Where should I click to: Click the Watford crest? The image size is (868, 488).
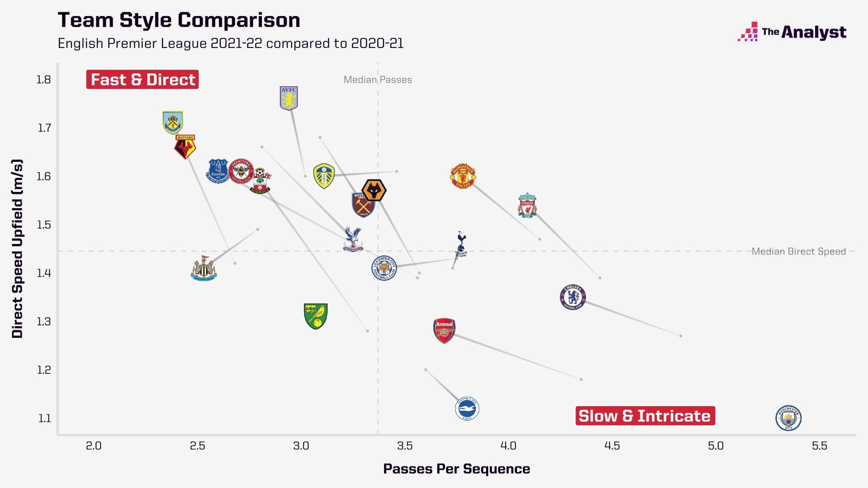coord(185,147)
